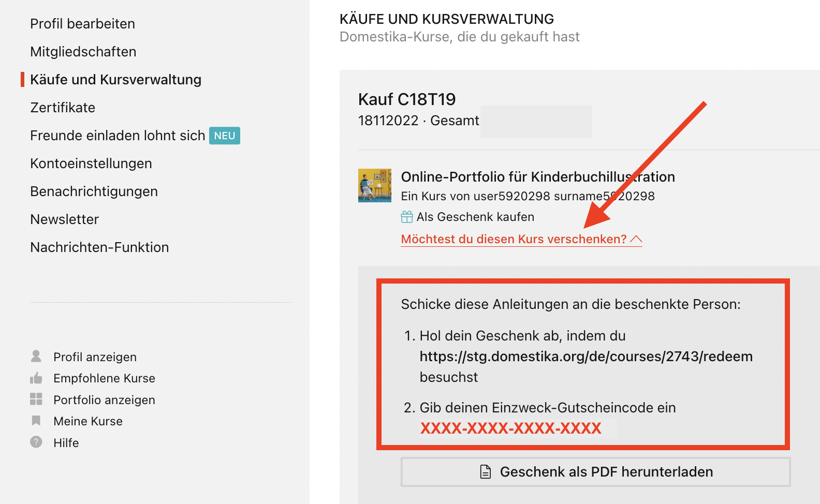Screen dimensions: 820x504
Task: Open Nachrichten-Funktion settings
Action: pos(99,247)
